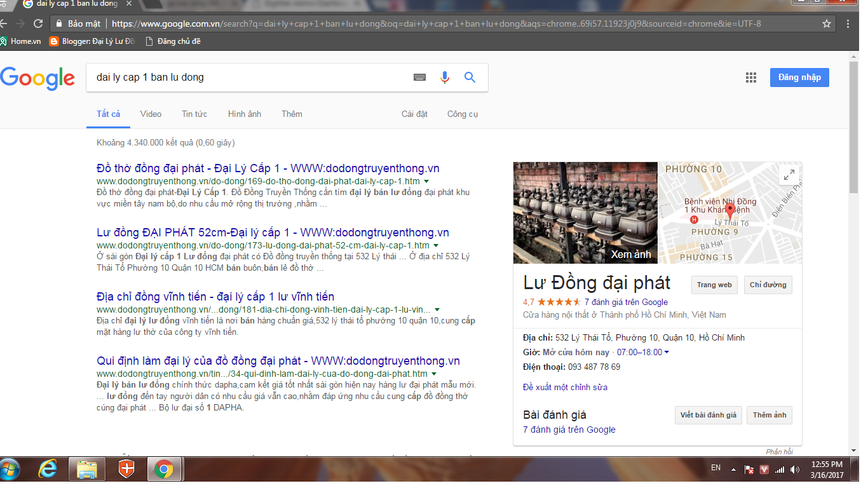Open the Đăng chủ đề bookmark
Screen dimensions: 868x488
173,41
